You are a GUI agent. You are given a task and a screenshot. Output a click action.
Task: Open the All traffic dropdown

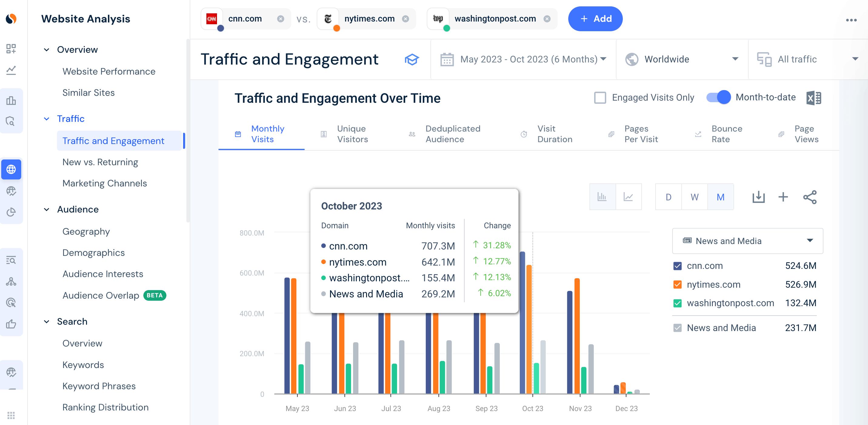pyautogui.click(x=808, y=60)
